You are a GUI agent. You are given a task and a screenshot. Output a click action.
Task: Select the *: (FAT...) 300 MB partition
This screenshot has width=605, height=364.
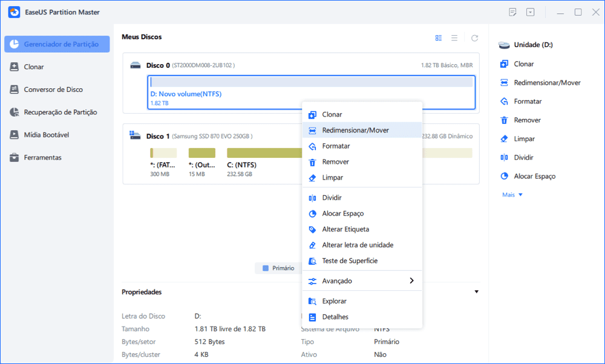163,162
